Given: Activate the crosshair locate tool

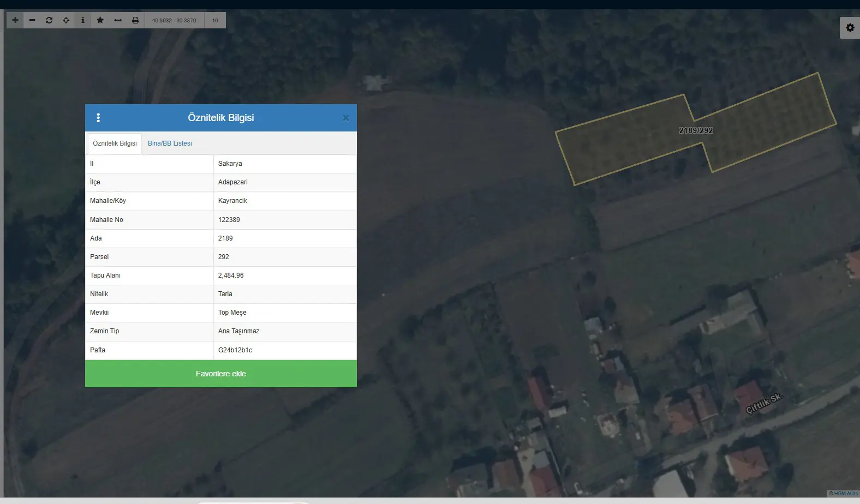Looking at the screenshot, I should tap(66, 20).
